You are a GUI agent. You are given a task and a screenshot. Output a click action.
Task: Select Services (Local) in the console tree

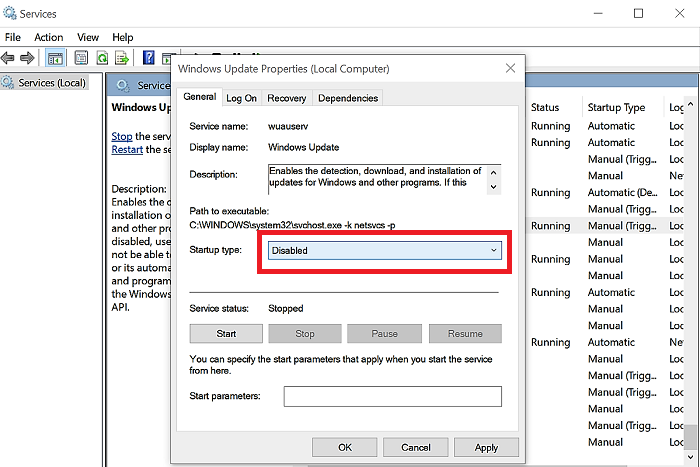[45, 83]
